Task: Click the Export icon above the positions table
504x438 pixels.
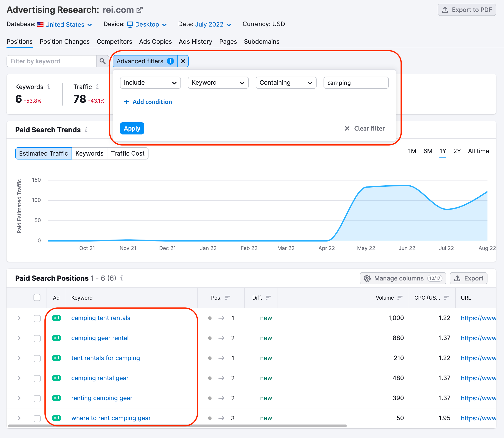Action: 457,278
